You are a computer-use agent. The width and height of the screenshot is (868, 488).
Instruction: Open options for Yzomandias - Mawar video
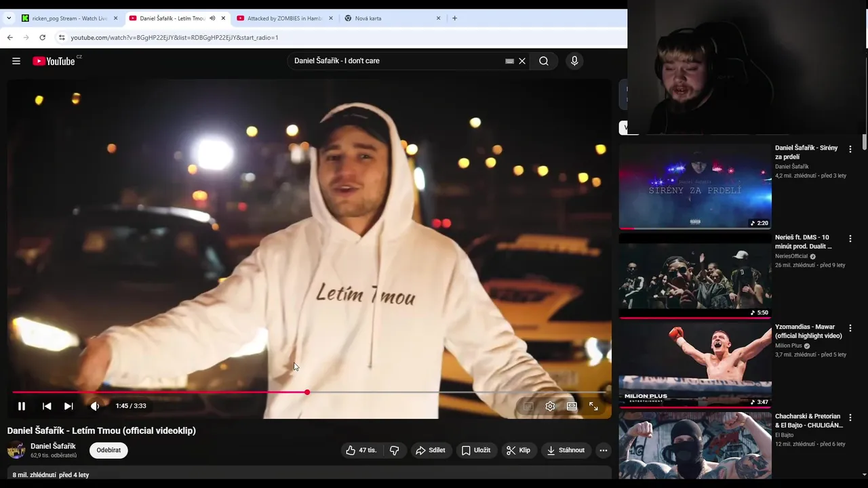coord(850,328)
